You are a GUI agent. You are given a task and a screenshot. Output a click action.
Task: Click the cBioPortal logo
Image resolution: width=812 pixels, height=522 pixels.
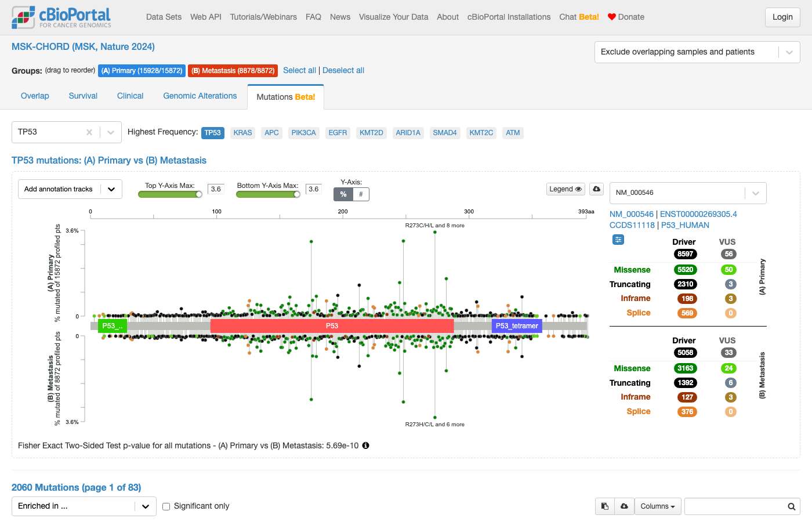click(x=61, y=17)
